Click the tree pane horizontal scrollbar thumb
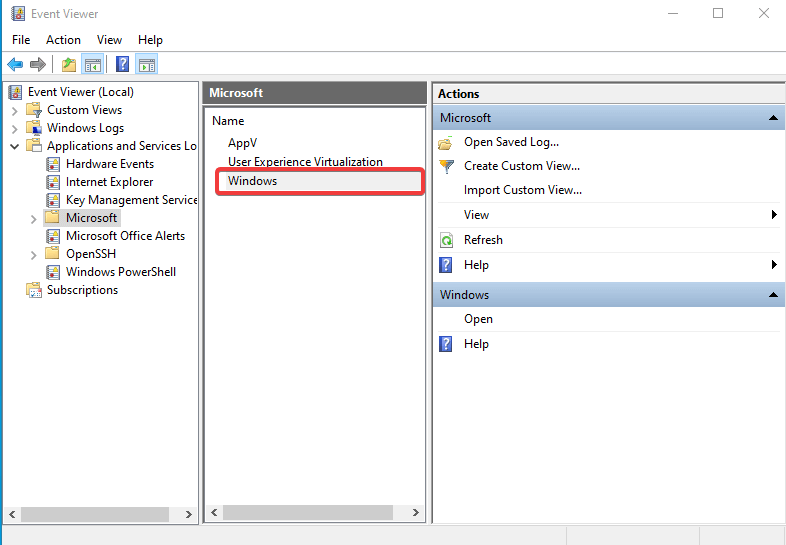 click(x=95, y=514)
